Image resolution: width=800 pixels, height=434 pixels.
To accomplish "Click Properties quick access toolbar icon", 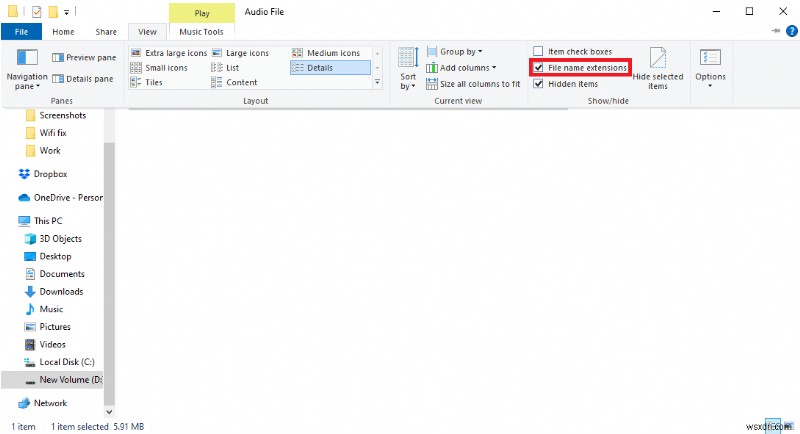I will (36, 11).
